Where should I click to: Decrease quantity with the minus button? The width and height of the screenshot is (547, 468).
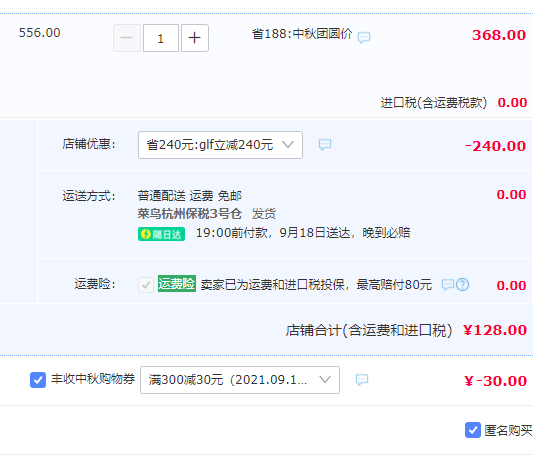pos(127,38)
